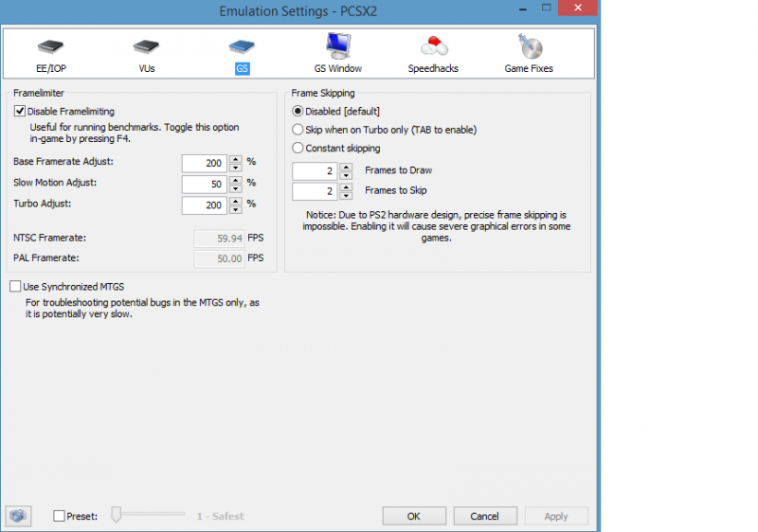Open the Speedhacks pill icon
Image resolution: width=758 pixels, height=532 pixels.
(x=434, y=46)
